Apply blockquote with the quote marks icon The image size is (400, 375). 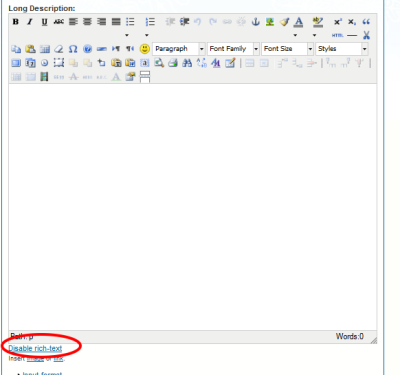coord(366,22)
